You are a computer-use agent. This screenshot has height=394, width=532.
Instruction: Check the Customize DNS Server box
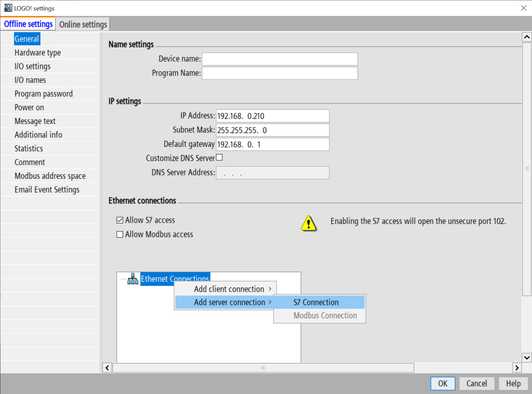point(219,157)
